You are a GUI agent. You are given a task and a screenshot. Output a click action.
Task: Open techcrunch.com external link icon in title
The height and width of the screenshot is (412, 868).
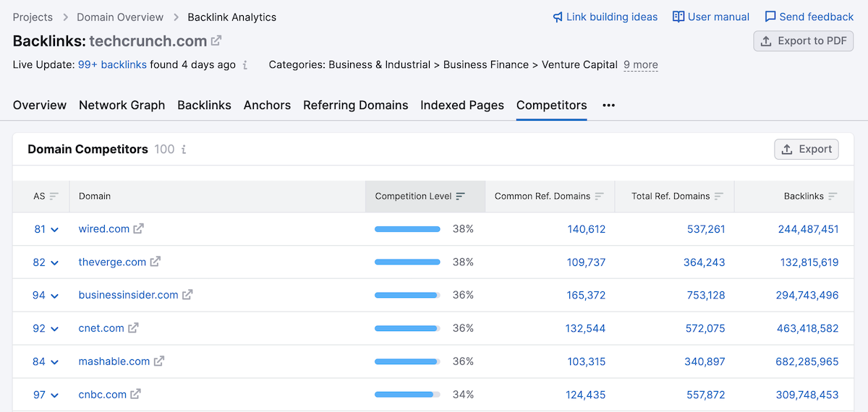216,41
